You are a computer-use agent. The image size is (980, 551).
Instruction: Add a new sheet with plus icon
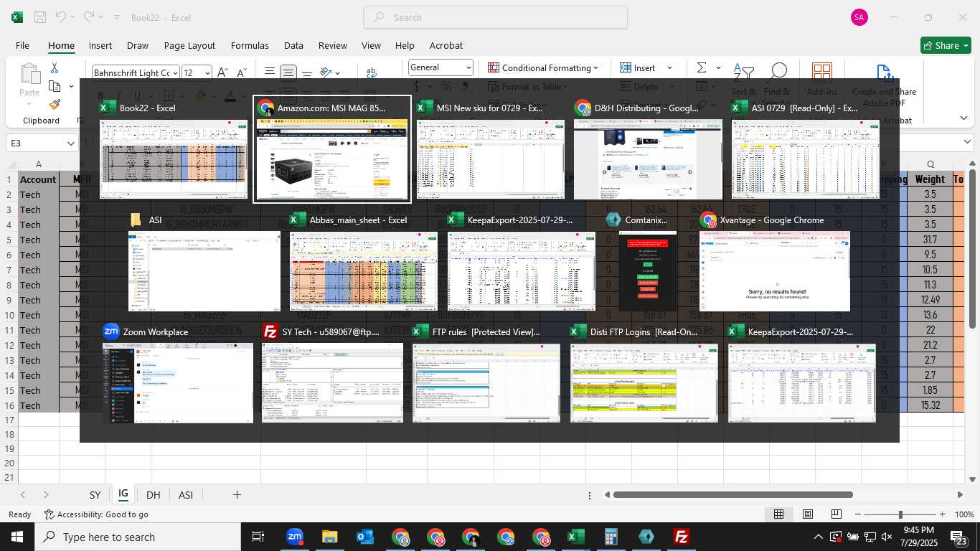click(x=237, y=494)
